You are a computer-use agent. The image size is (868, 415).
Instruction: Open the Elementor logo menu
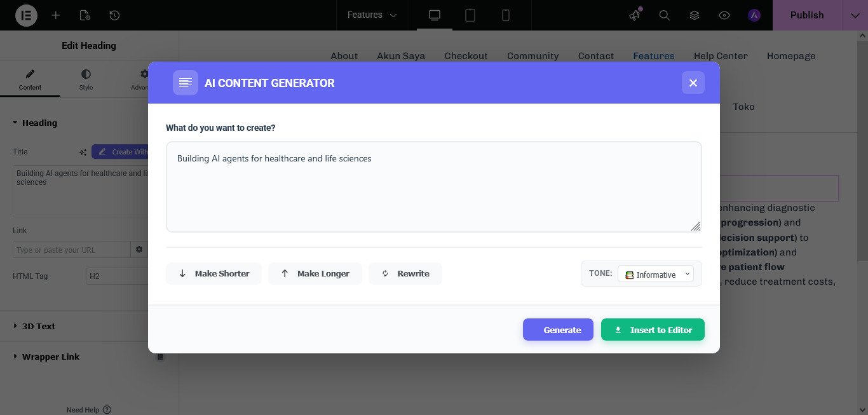(x=26, y=15)
